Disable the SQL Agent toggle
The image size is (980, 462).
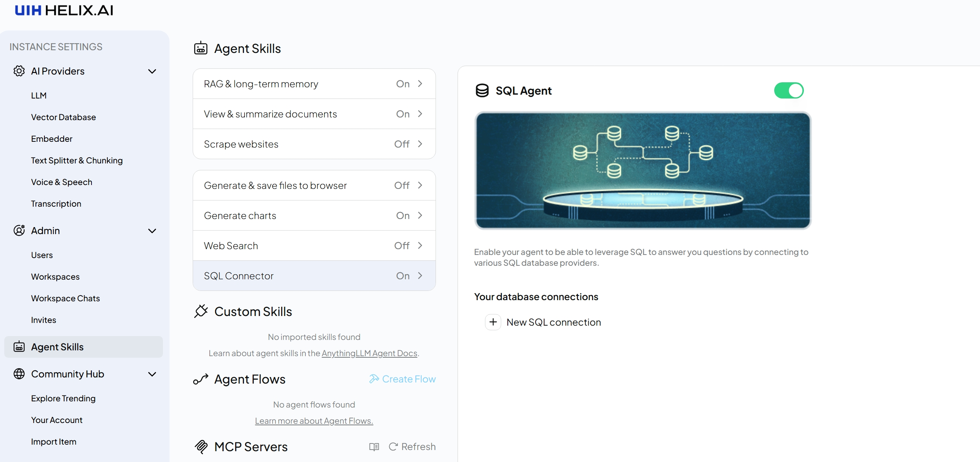(789, 90)
